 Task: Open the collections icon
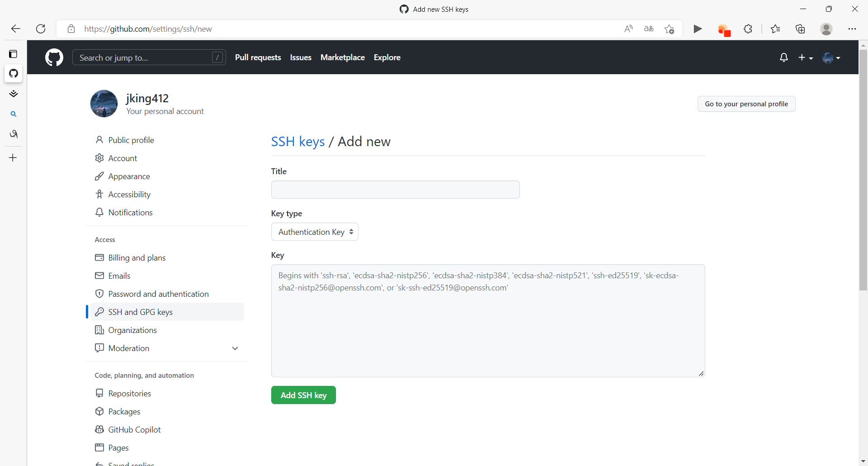800,29
